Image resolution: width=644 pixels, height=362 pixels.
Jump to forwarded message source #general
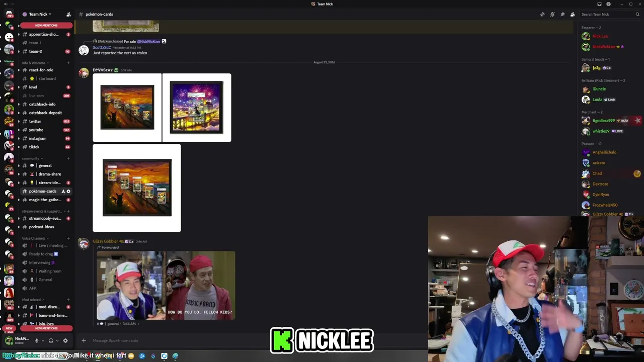point(117,324)
